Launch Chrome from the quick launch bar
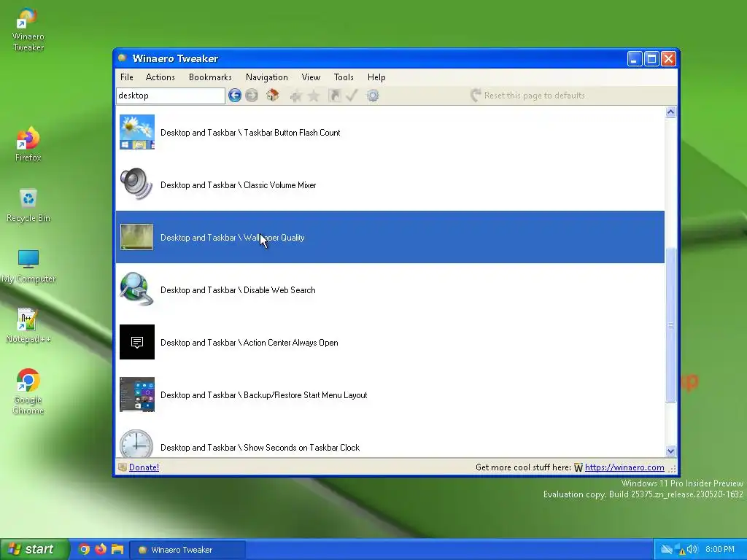The height and width of the screenshot is (560, 747). tap(84, 550)
